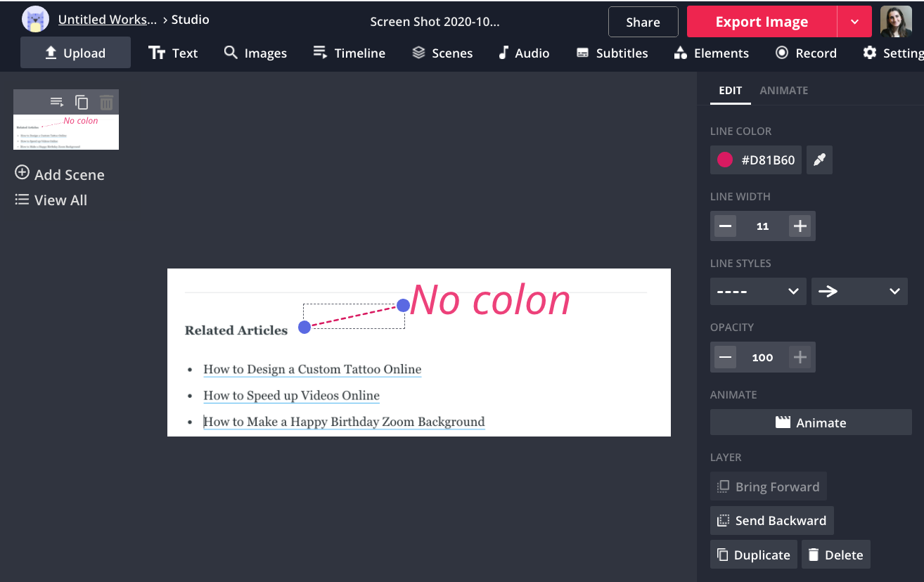This screenshot has width=924, height=582.
Task: Duplicate the scene with the copy icon
Action: coord(82,103)
